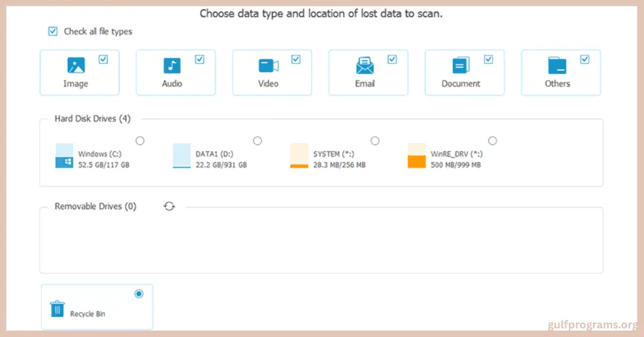Refresh the Removable Drives list
The image size is (644, 337).
pos(170,206)
